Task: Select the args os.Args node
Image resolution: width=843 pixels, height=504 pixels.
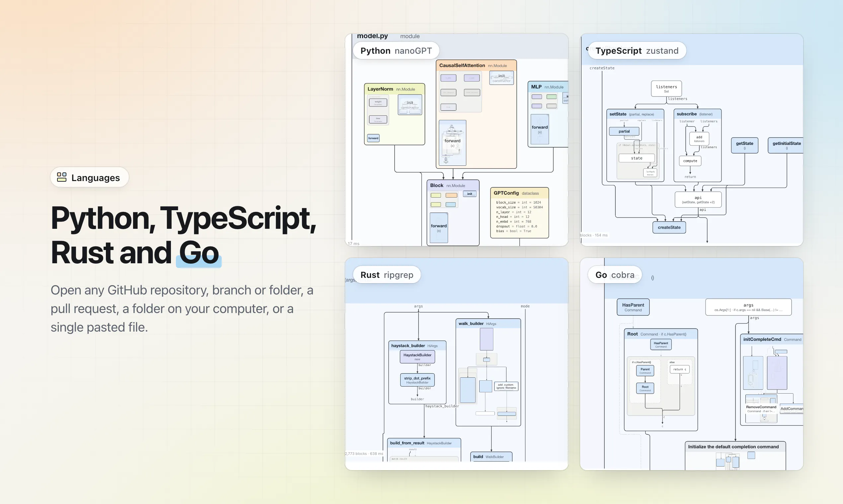Action: tap(748, 307)
